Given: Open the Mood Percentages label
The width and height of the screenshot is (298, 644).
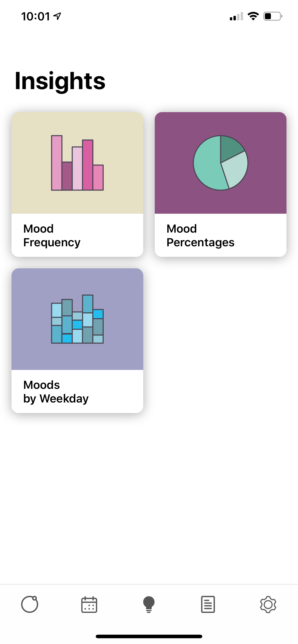Looking at the screenshot, I should [200, 236].
